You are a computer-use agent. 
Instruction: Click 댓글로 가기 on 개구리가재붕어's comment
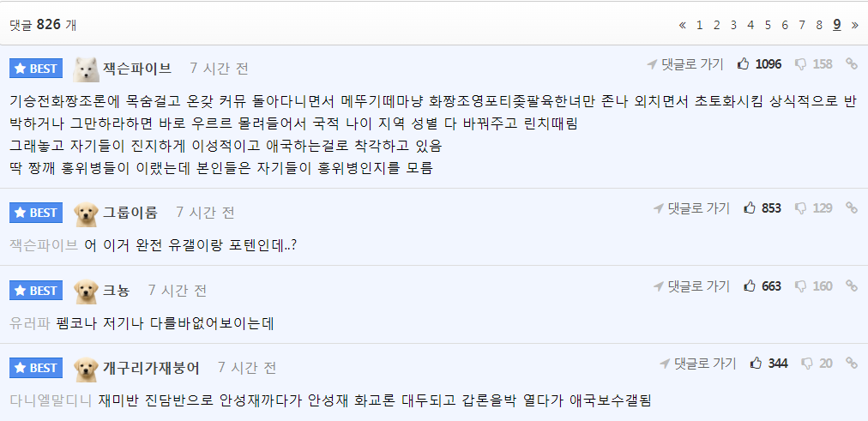pyautogui.click(x=698, y=364)
